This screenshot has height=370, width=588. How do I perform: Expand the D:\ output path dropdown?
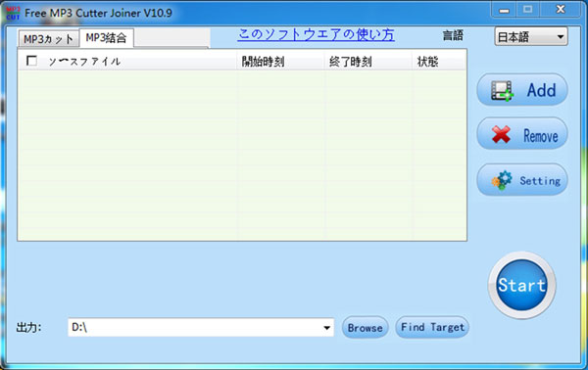click(326, 328)
